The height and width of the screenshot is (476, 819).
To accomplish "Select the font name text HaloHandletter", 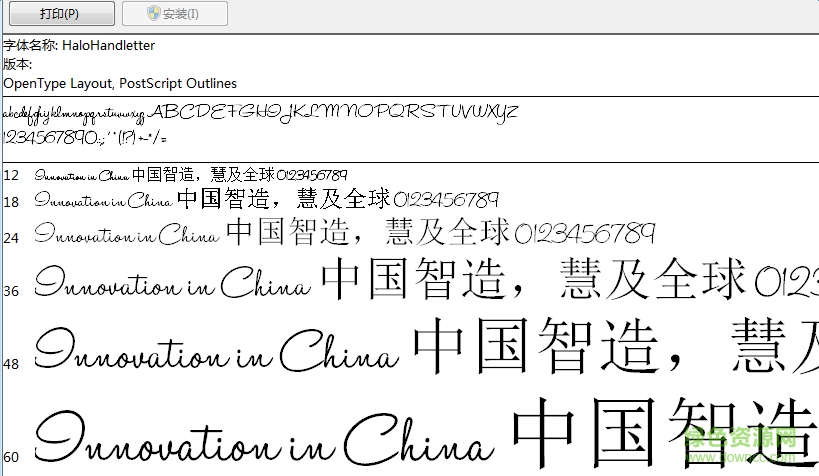I will click(108, 45).
